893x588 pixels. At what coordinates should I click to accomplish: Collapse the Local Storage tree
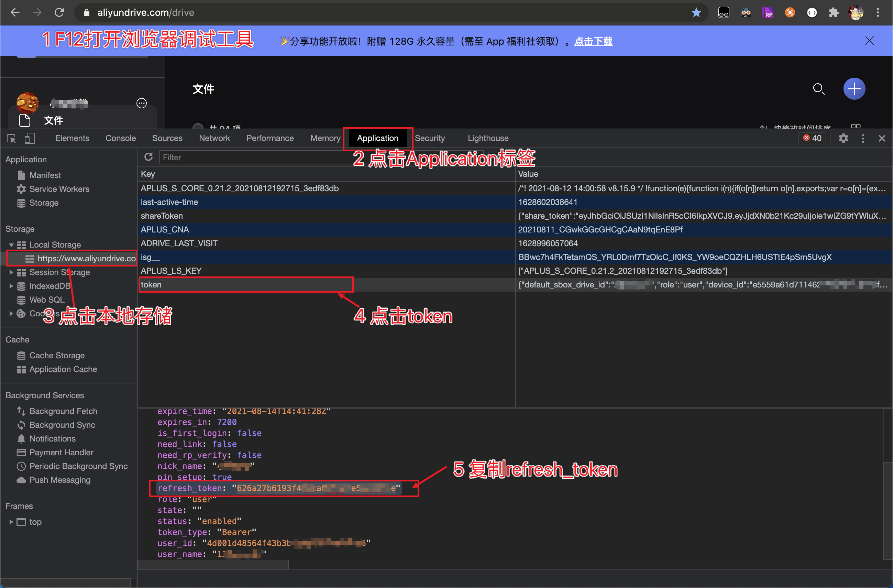[x=11, y=245]
